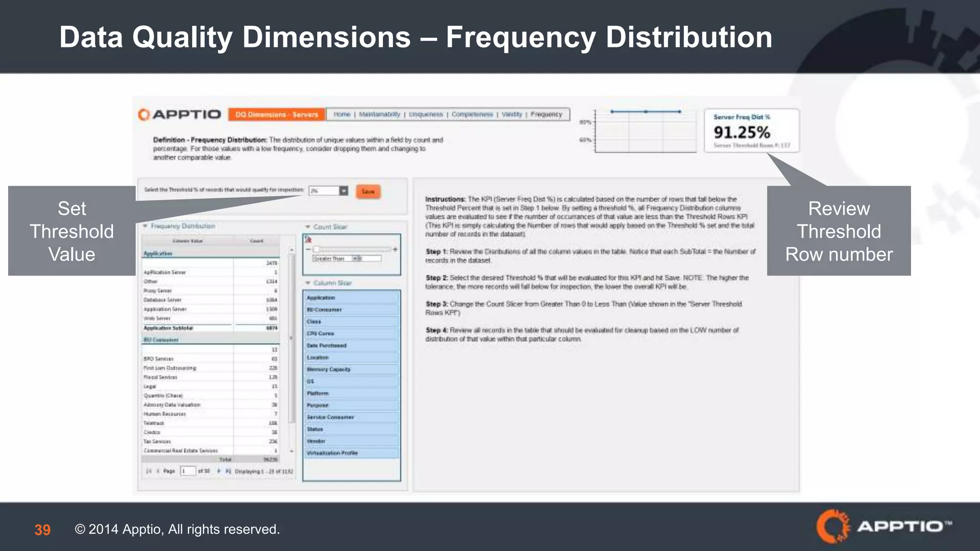Select Status in Column Slicer

[352, 429]
